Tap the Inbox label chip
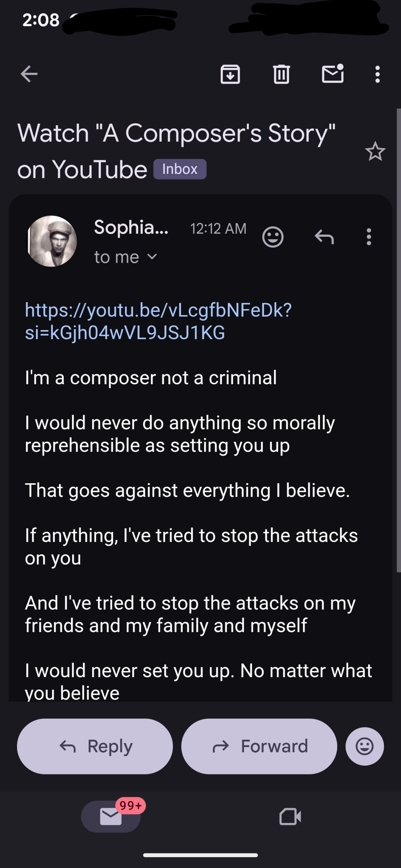The width and height of the screenshot is (401, 868). coord(180,169)
